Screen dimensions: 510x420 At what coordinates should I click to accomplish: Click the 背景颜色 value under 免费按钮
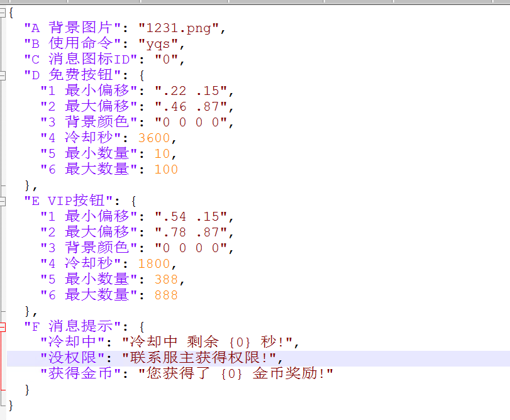pos(191,122)
